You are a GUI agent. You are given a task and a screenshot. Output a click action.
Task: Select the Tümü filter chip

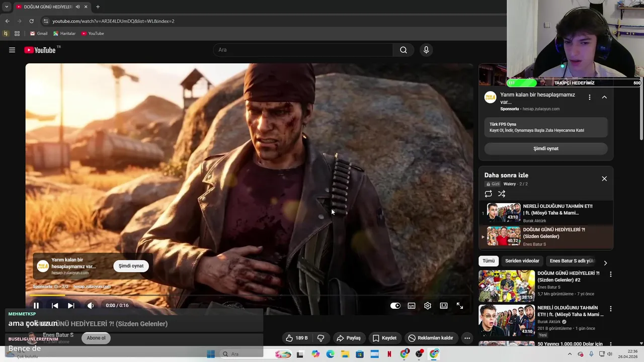pyautogui.click(x=489, y=261)
